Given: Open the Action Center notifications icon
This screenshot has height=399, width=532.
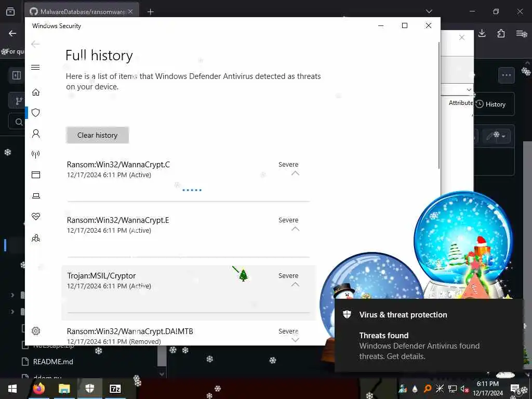Looking at the screenshot, I should coord(516,389).
